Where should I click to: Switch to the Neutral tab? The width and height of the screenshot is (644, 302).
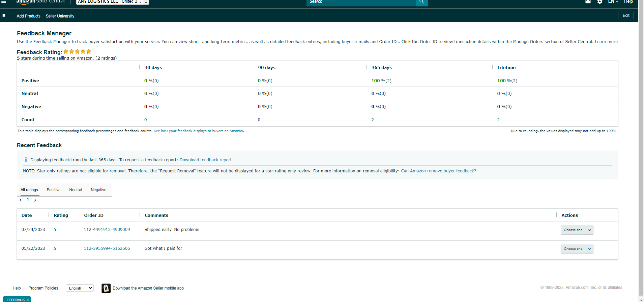pos(76,190)
